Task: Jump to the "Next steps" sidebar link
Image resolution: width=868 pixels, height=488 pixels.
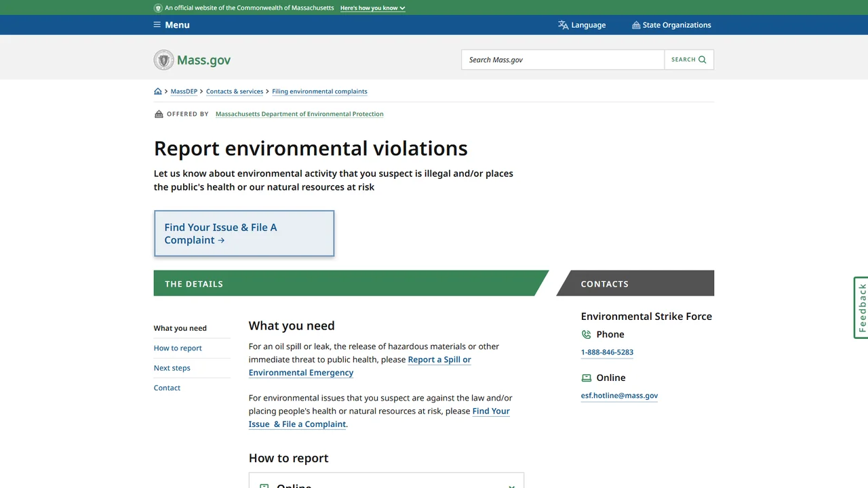Action: [172, 368]
